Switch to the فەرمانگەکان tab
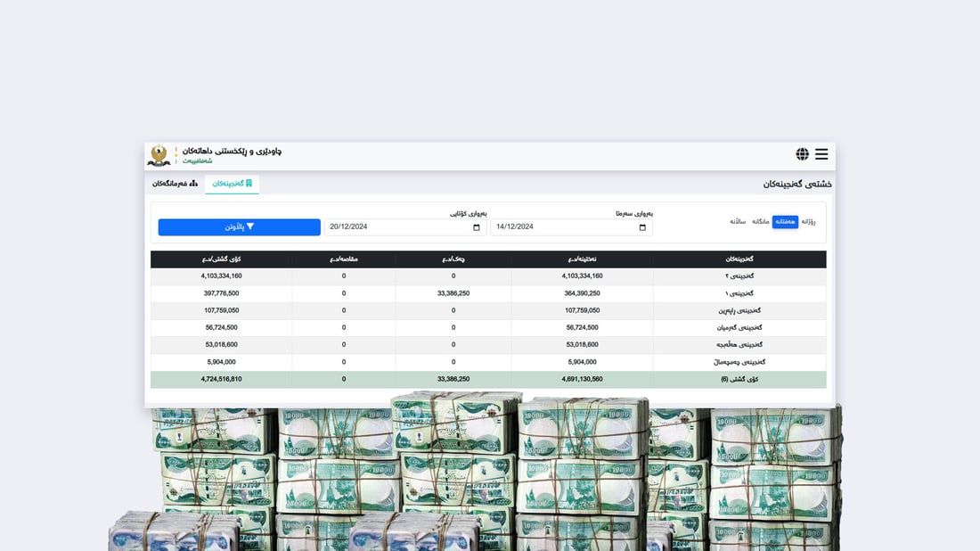Image resolution: width=980 pixels, height=551 pixels. click(175, 184)
